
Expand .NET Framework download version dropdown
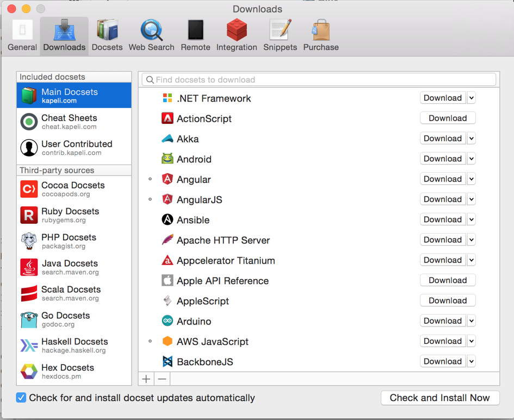click(x=472, y=98)
